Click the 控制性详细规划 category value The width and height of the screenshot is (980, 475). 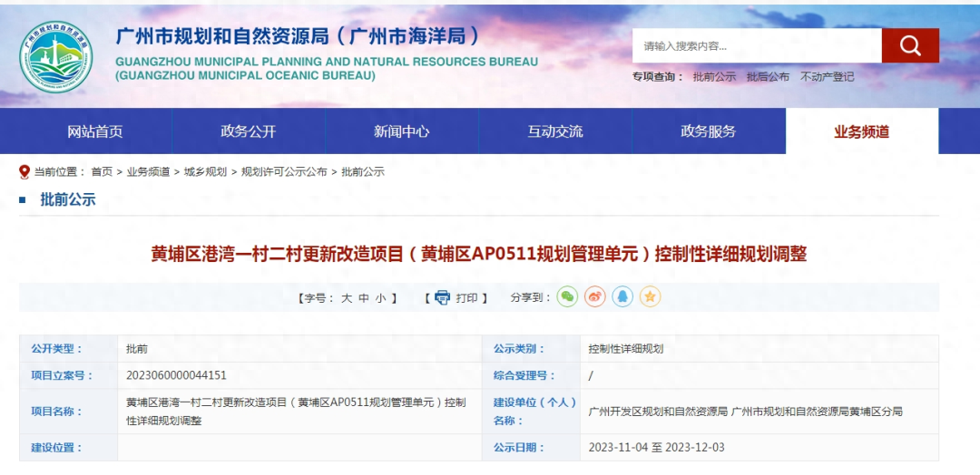pos(625,349)
